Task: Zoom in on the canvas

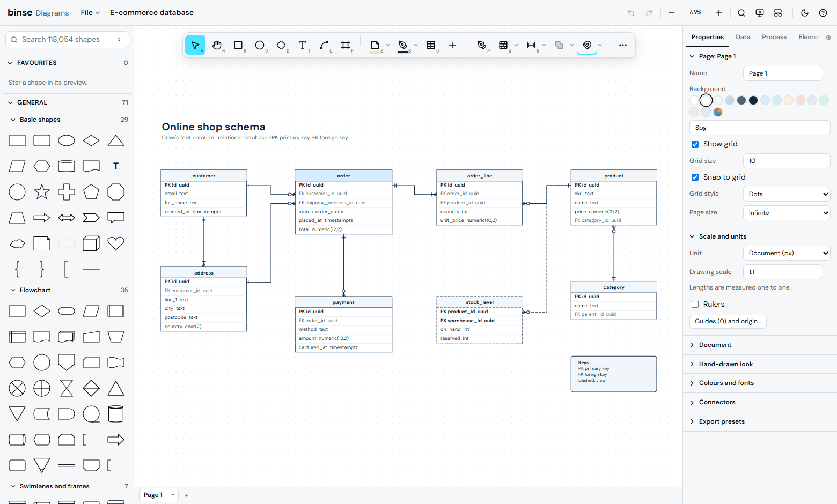Action: [719, 13]
